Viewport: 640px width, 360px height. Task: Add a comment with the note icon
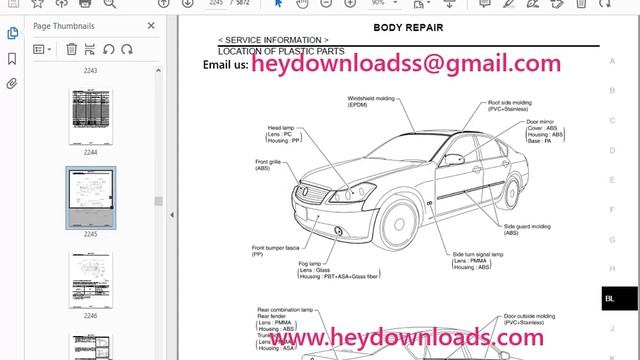coord(484,4)
